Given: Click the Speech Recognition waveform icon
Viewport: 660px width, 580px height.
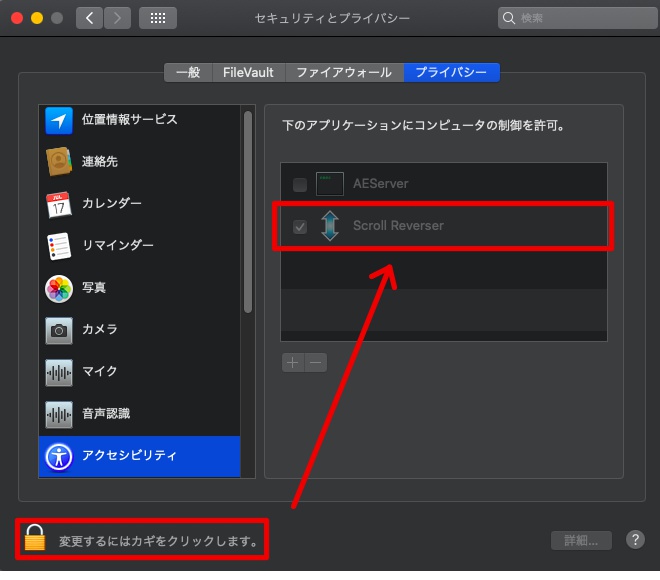Looking at the screenshot, I should click(x=59, y=415).
